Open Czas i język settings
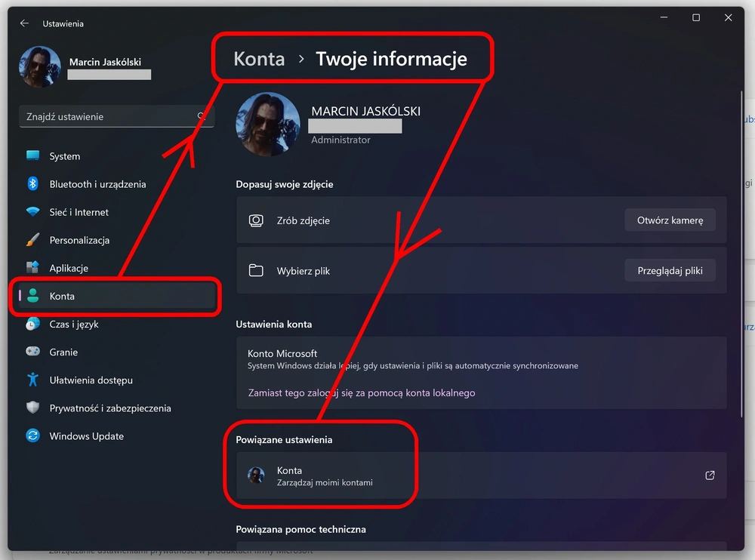This screenshot has height=560, width=755. (116, 324)
